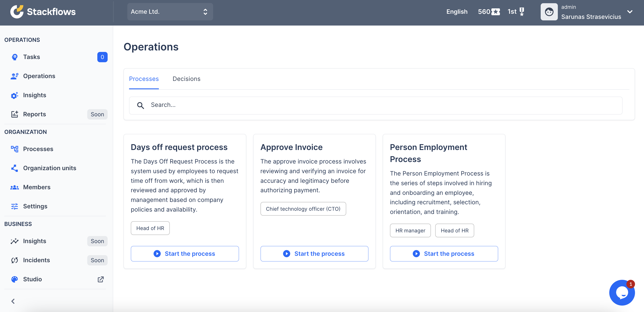The height and width of the screenshot is (312, 644).
Task: Collapse the left sidebar
Action: coord(13,301)
